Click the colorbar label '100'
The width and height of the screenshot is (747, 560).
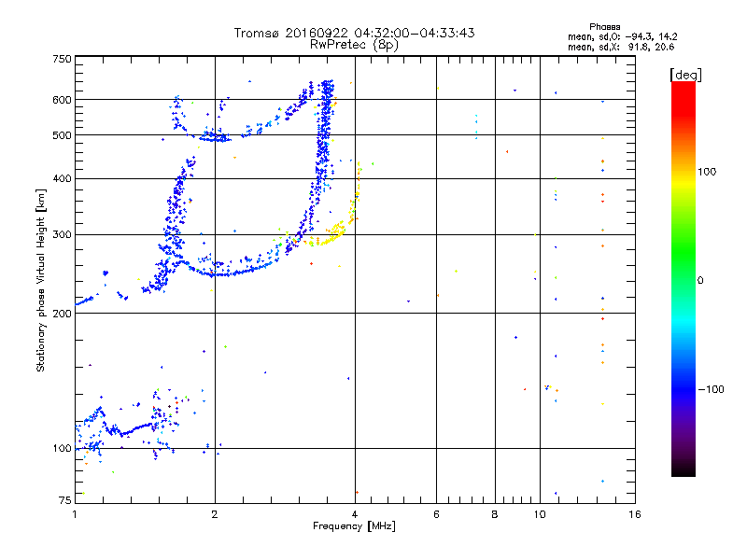pos(707,172)
